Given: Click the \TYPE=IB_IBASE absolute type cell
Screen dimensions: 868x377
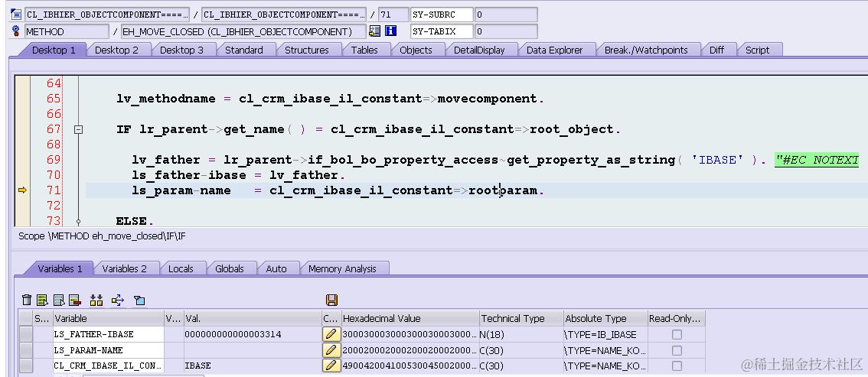Looking at the screenshot, I should coord(605,334).
